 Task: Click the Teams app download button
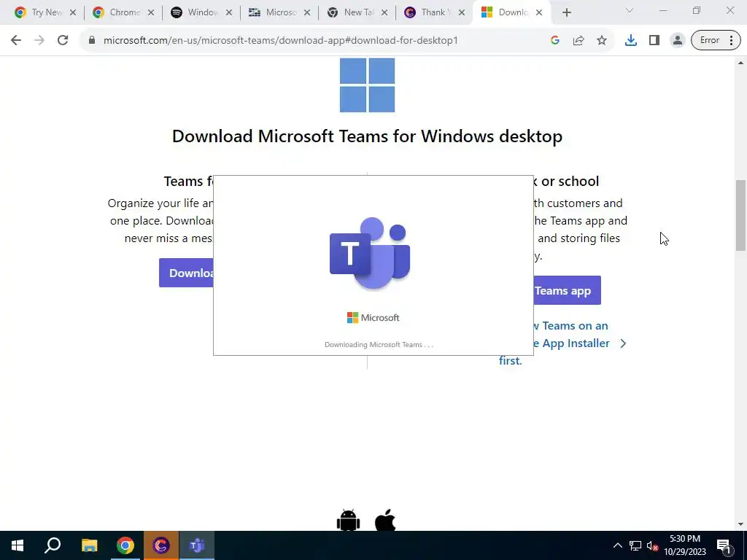[567, 290]
